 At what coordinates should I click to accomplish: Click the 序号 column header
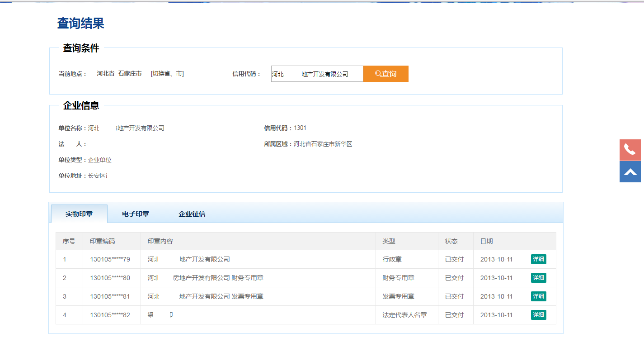coord(69,241)
